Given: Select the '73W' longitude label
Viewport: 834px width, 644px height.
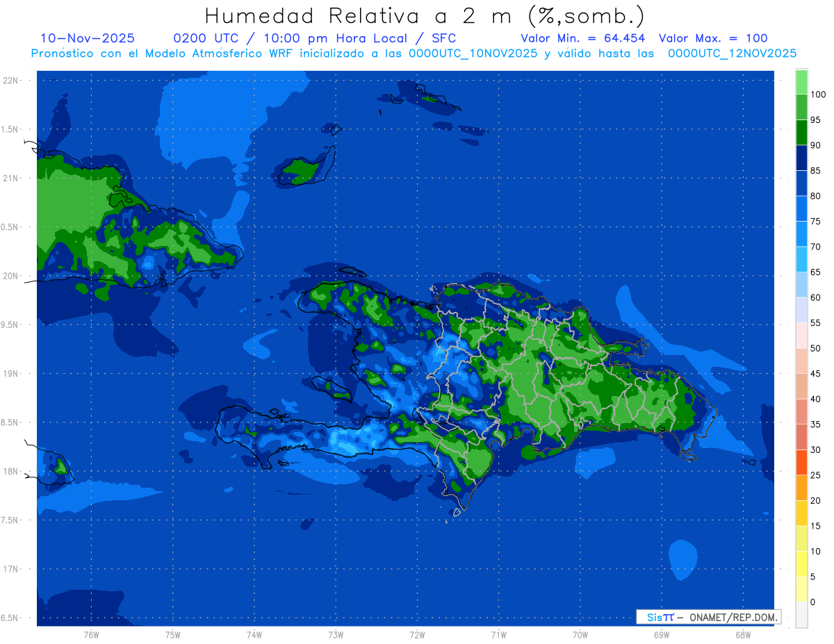Looking at the screenshot, I should click(x=336, y=635).
